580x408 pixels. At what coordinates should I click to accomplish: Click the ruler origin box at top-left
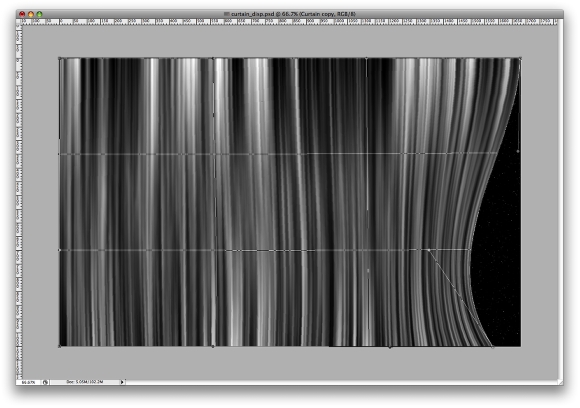tap(19, 22)
